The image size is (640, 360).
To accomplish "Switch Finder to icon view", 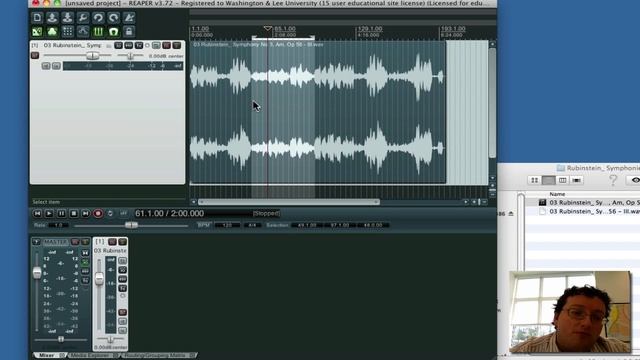I will [x=534, y=180].
